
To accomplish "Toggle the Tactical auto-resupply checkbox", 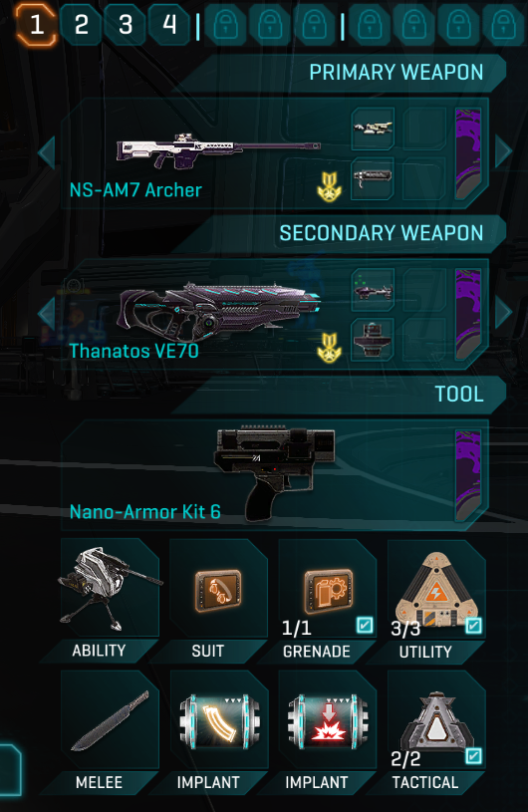I will click(473, 756).
